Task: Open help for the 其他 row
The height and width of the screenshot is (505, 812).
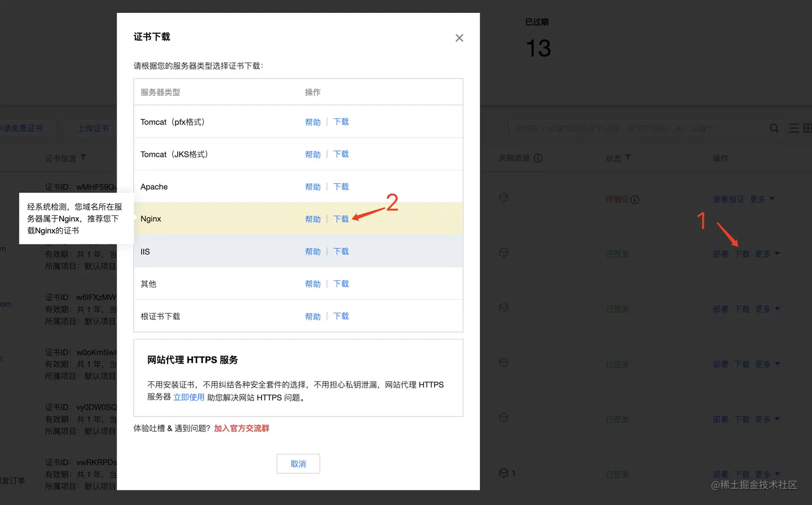Action: pos(313,284)
